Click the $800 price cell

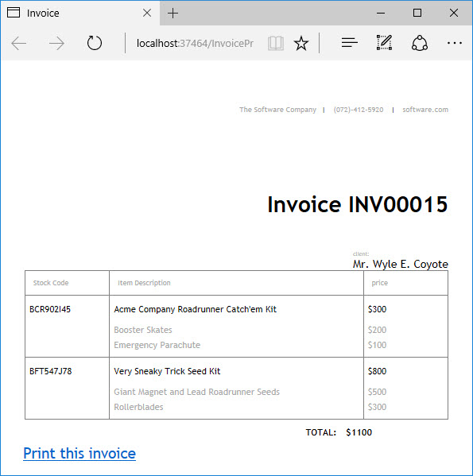[377, 371]
